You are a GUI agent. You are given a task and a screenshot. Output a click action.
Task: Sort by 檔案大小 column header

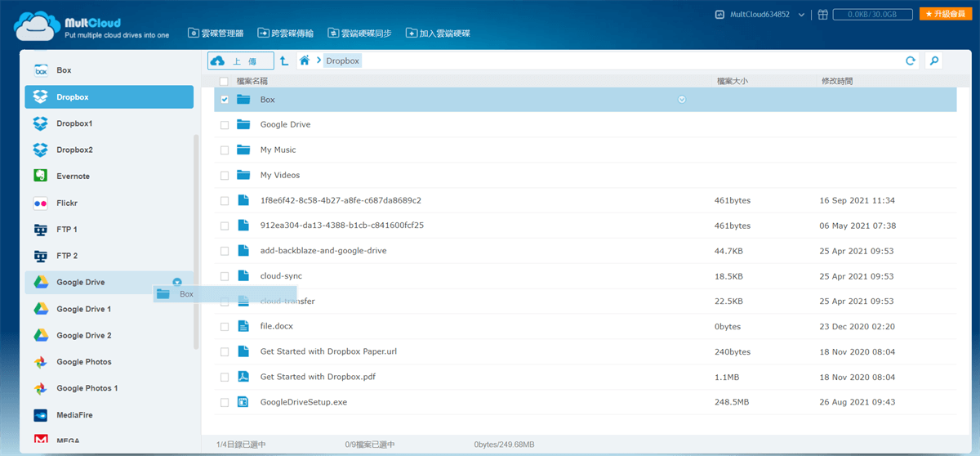pyautogui.click(x=732, y=81)
